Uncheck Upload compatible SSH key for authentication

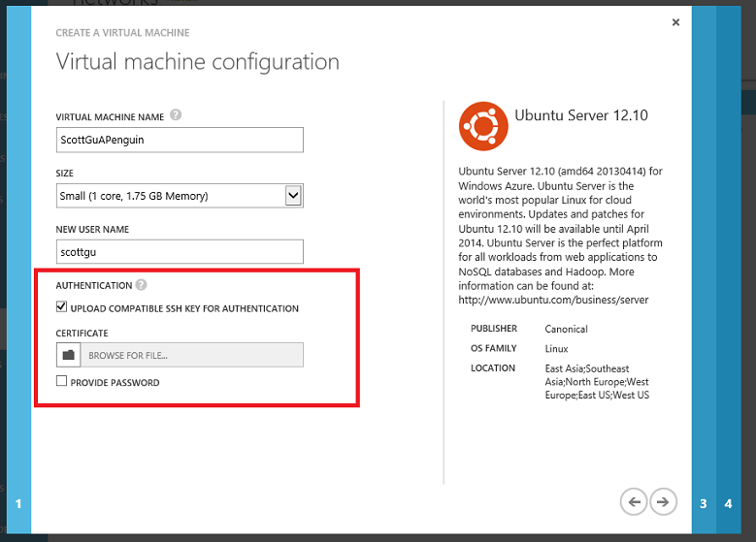pyautogui.click(x=61, y=307)
